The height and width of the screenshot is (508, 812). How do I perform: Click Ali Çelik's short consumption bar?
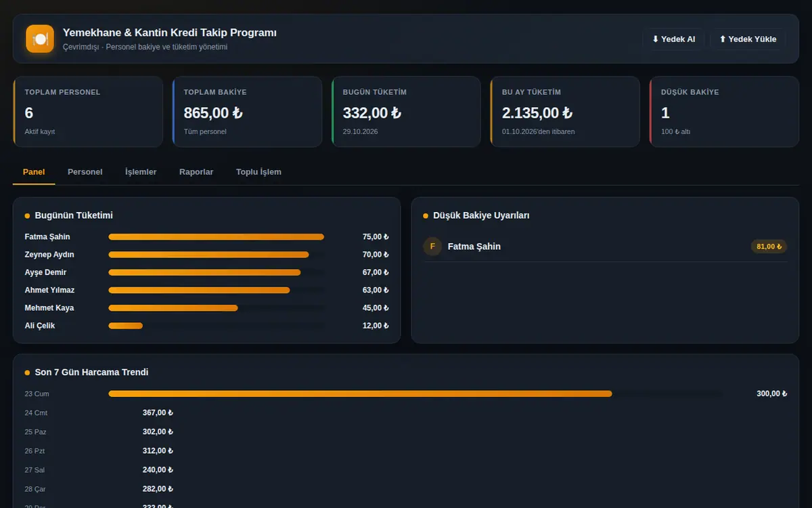[x=125, y=326]
